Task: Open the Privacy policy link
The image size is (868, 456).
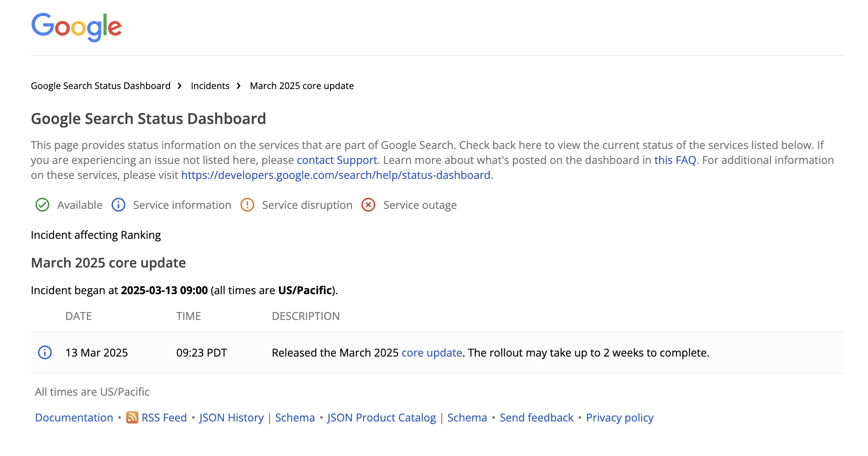Action: 620,418
